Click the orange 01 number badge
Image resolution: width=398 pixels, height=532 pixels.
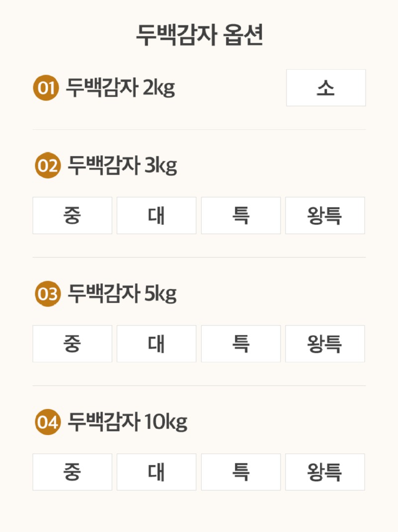46,89
